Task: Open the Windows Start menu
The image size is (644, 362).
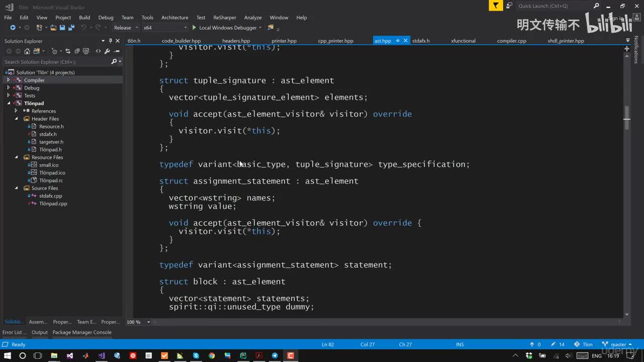Action: tap(8, 355)
